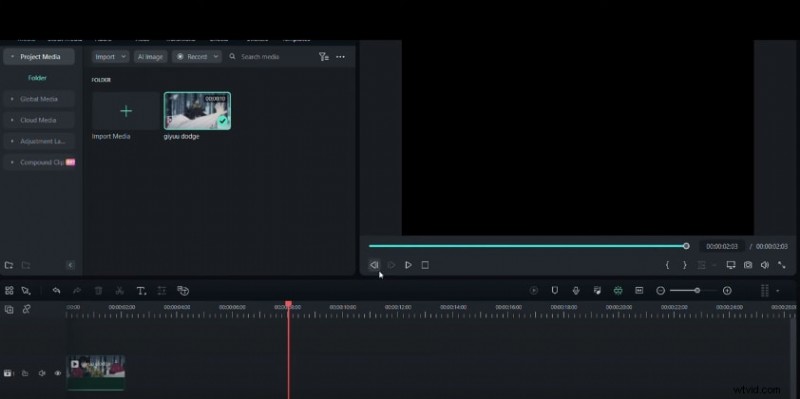Expand the Project Media section
Viewport: 800px width, 399px height.
point(39,57)
